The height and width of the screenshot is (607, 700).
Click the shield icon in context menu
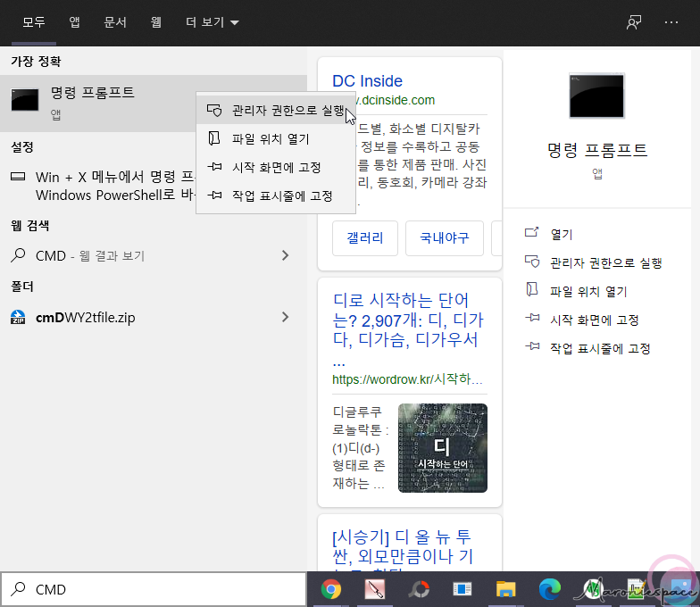(x=214, y=111)
